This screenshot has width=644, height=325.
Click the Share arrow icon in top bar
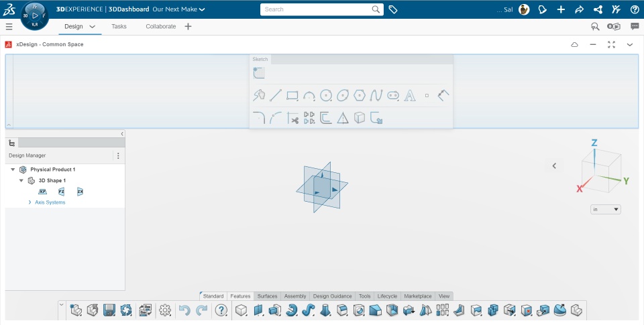pos(579,9)
